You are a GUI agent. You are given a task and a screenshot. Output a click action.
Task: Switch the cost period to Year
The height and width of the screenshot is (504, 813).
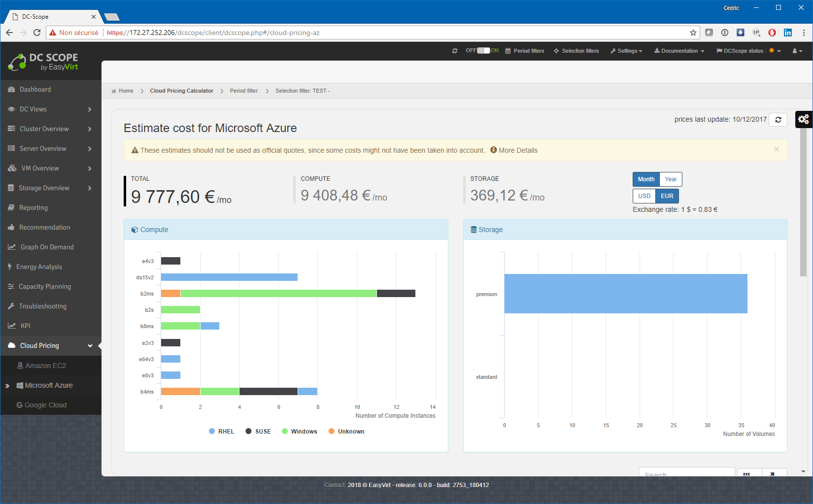point(670,179)
